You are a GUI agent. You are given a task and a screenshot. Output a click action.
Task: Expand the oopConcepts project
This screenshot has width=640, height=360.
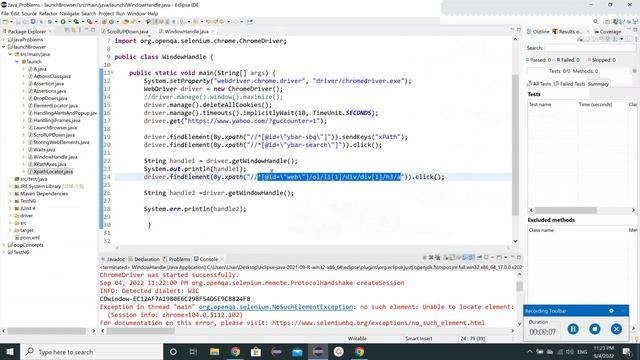pos(4,245)
